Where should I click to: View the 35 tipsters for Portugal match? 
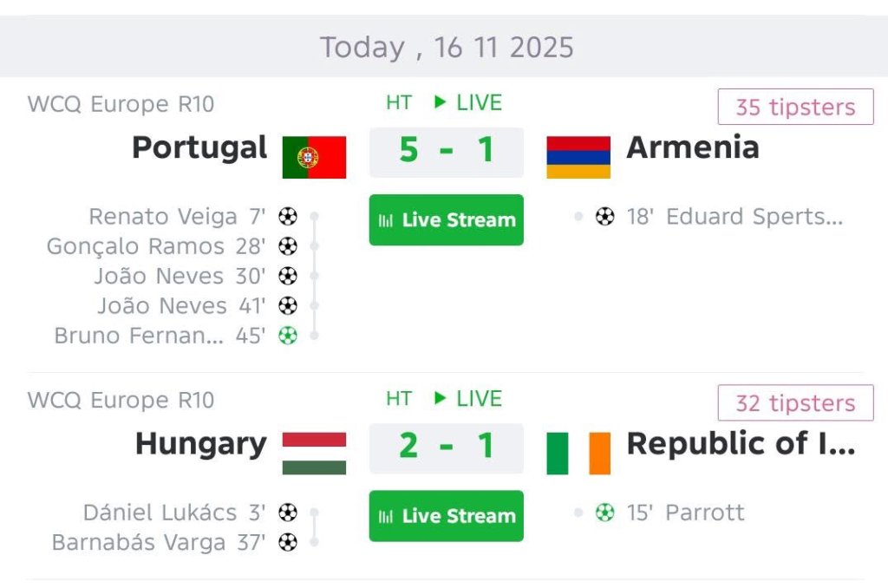pyautogui.click(x=795, y=108)
